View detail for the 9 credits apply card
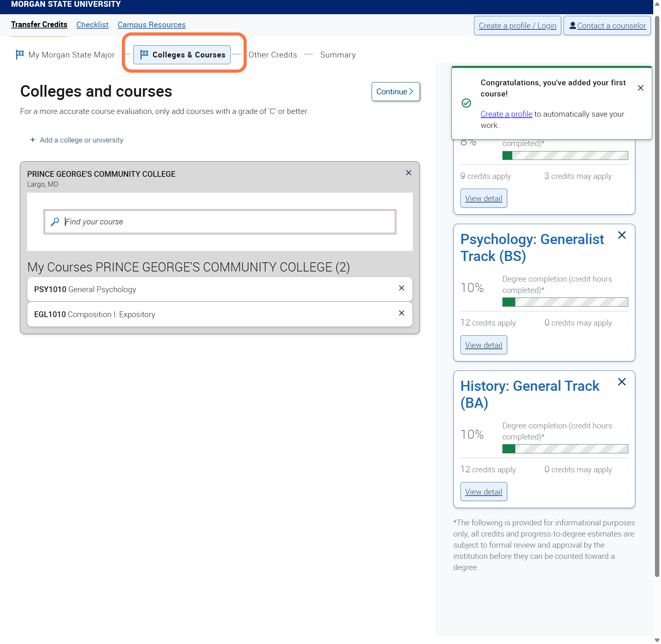 pos(483,198)
